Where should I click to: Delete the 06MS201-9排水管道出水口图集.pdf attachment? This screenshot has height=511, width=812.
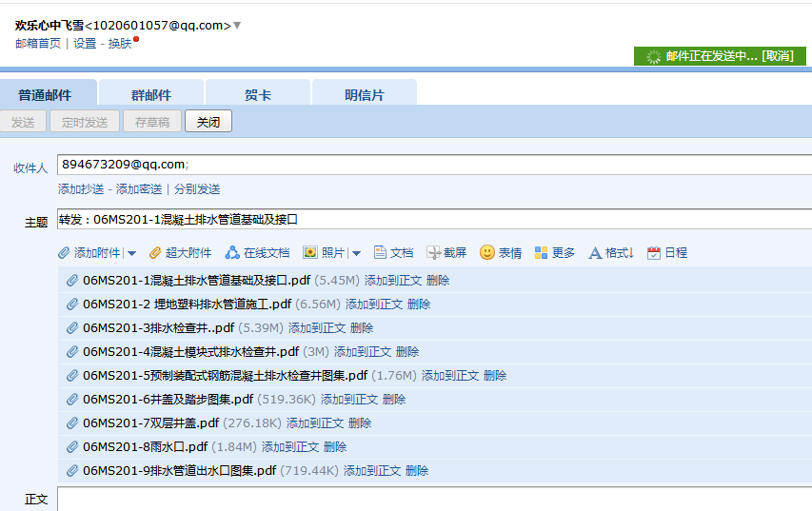click(x=417, y=471)
